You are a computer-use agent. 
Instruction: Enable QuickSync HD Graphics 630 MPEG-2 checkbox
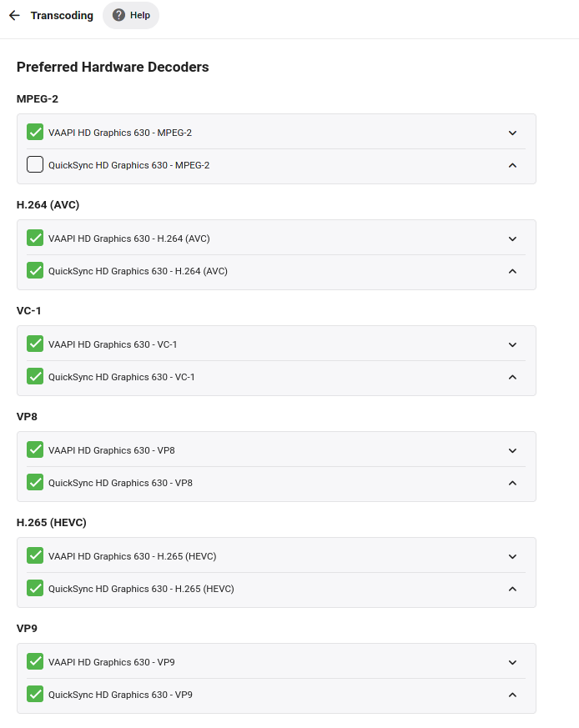[x=35, y=164]
